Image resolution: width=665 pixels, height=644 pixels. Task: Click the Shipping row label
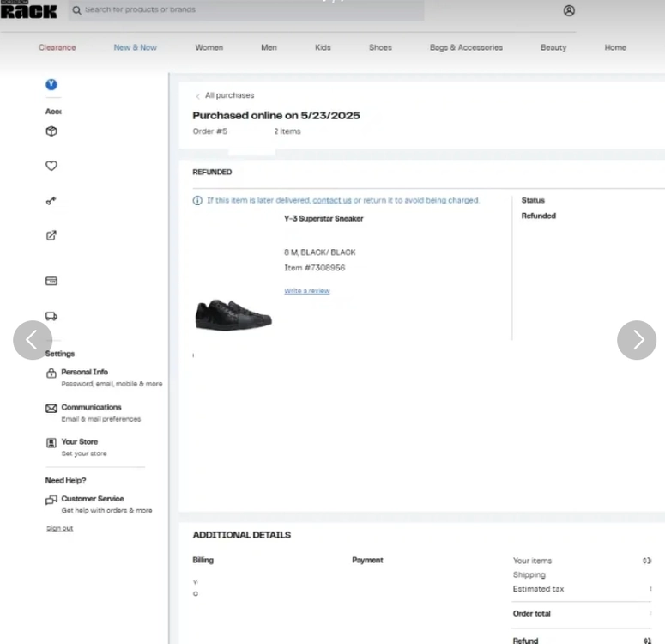tap(529, 574)
